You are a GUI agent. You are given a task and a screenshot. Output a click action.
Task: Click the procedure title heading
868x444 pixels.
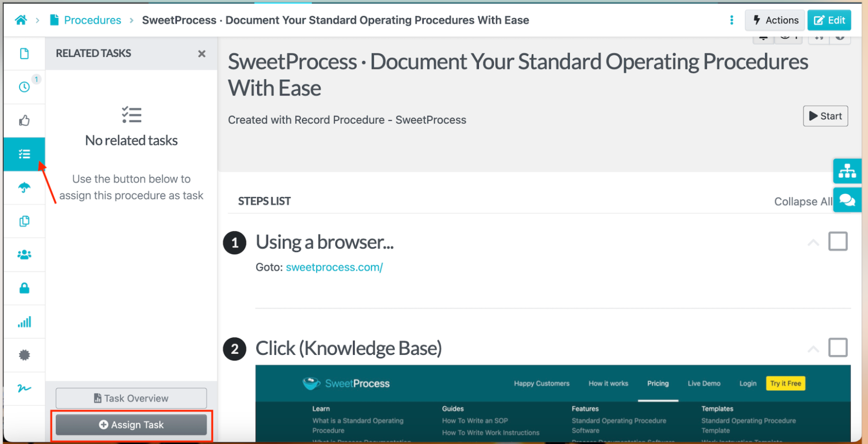coord(518,75)
